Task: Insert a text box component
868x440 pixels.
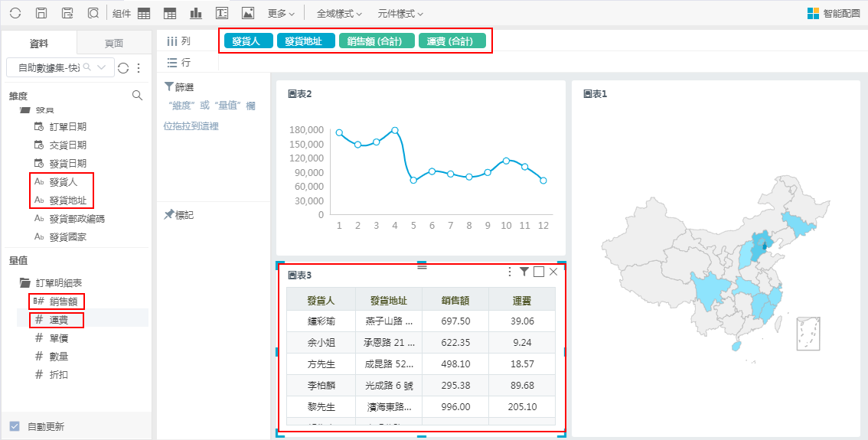Action: [222, 13]
